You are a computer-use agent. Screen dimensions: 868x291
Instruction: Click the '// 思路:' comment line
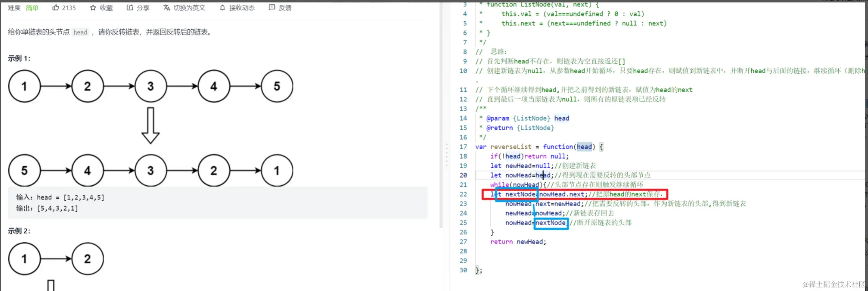point(491,51)
